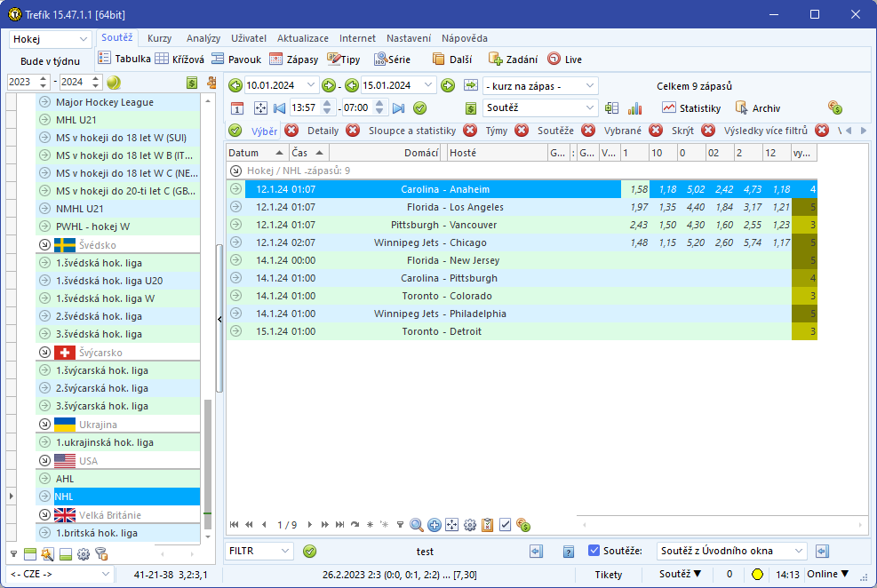
Task: Open the FILTR dropdown
Action: click(x=259, y=551)
